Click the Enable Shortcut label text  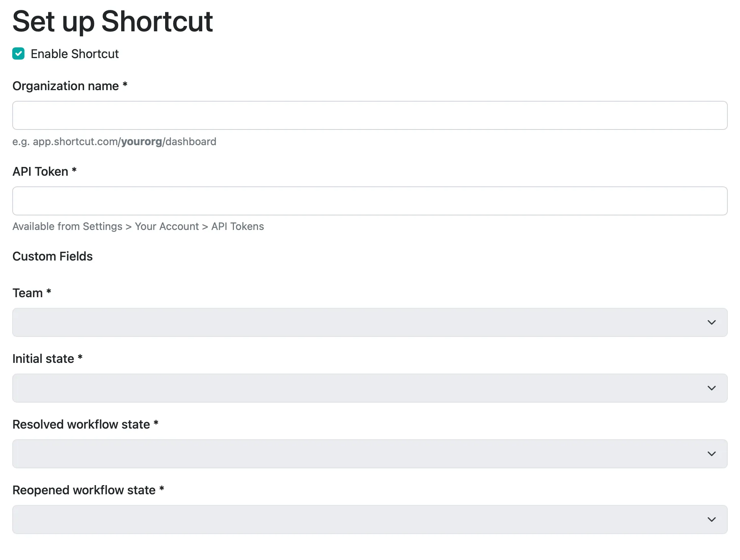75,54
